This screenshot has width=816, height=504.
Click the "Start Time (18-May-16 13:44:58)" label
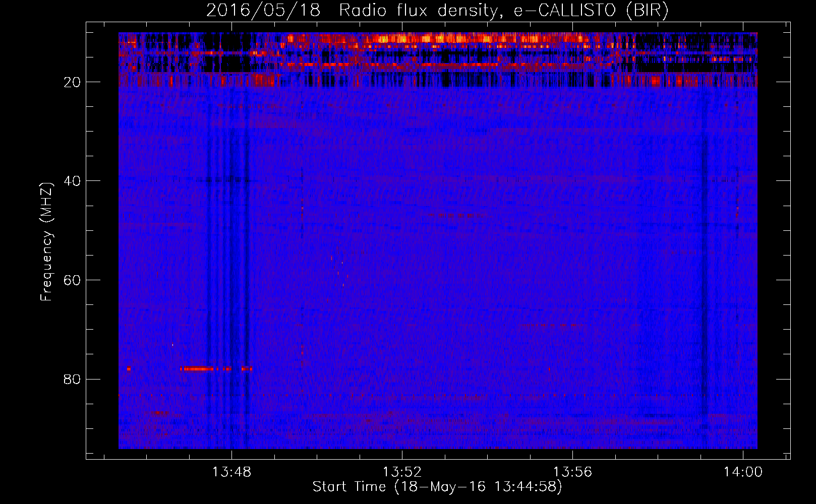[437, 487]
